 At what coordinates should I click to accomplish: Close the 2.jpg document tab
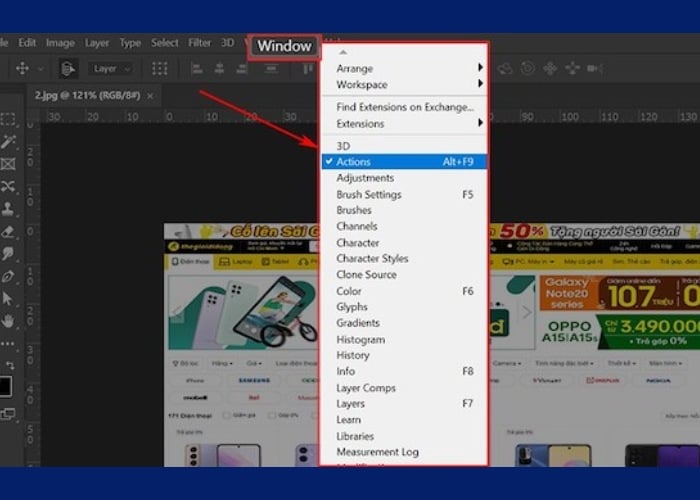(150, 96)
